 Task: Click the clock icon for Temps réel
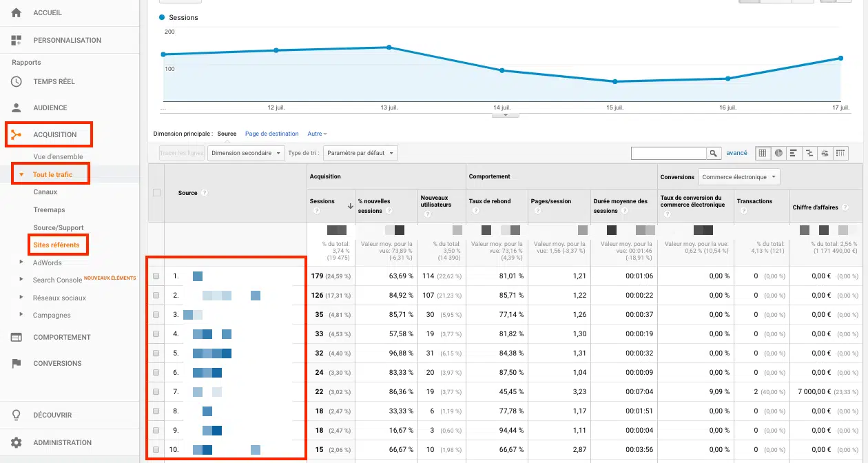pyautogui.click(x=17, y=81)
